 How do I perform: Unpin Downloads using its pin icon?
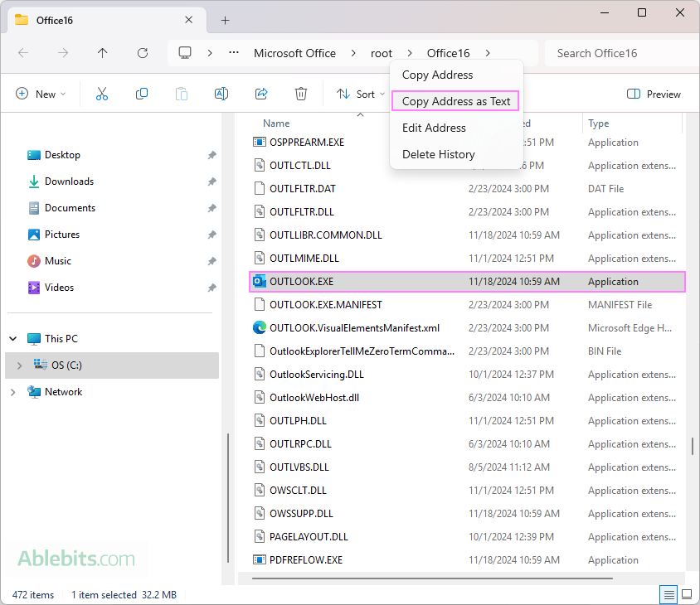pyautogui.click(x=212, y=181)
